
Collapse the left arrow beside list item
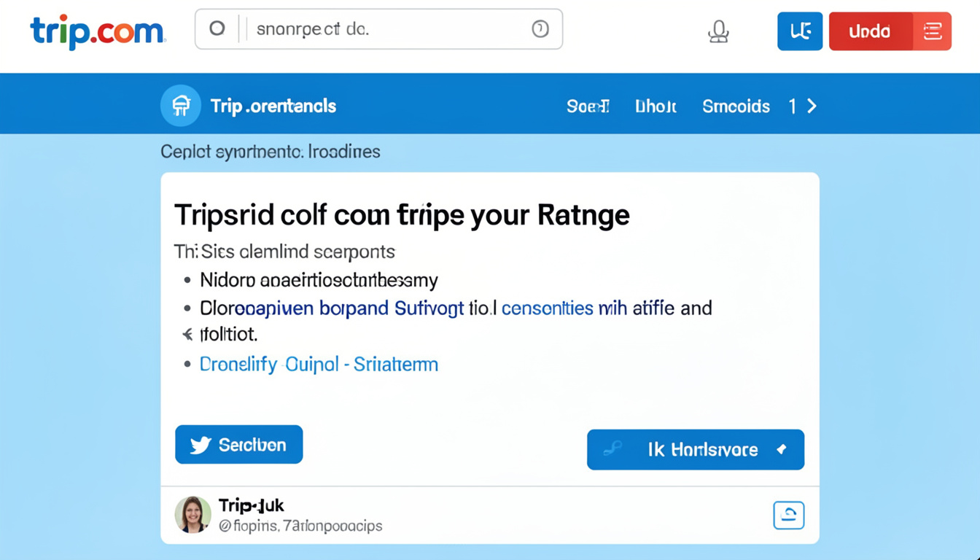tap(187, 335)
